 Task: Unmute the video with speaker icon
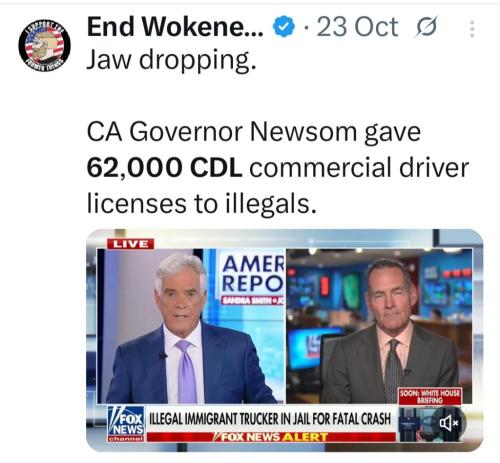point(449,423)
